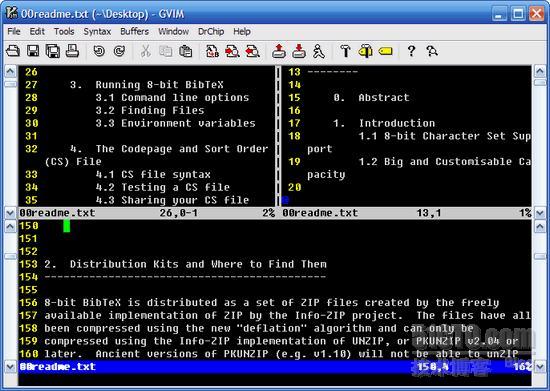Click line "3. Running 8-bit BibTeX"
Screen dimensions: 550x391
tap(147, 85)
